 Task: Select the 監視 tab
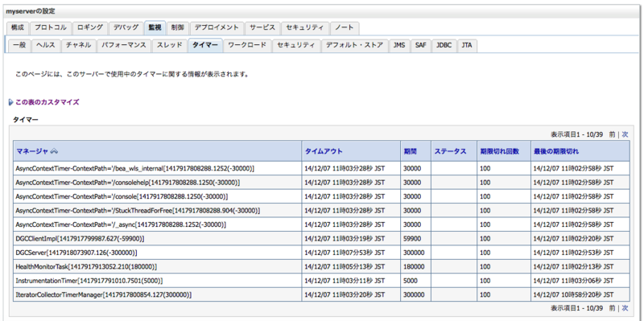(155, 27)
